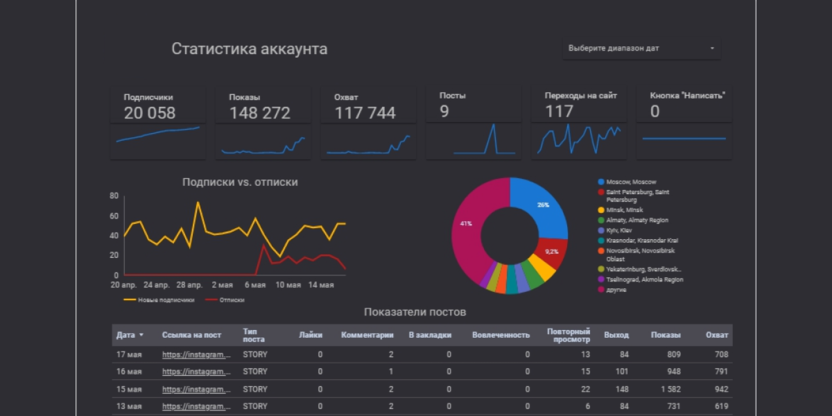Sort table by Лайки column header
The image size is (832, 416).
310,335
